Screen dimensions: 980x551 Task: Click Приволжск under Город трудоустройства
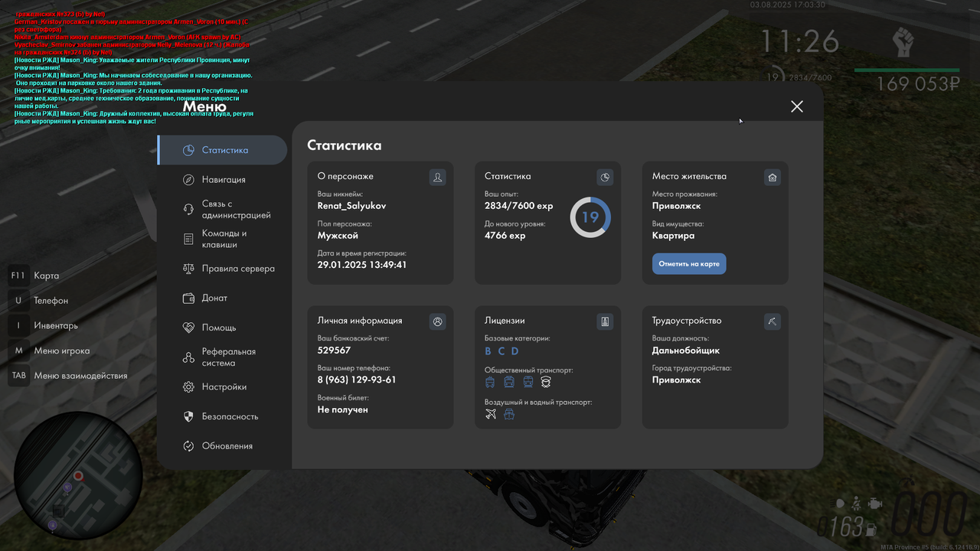(x=677, y=380)
